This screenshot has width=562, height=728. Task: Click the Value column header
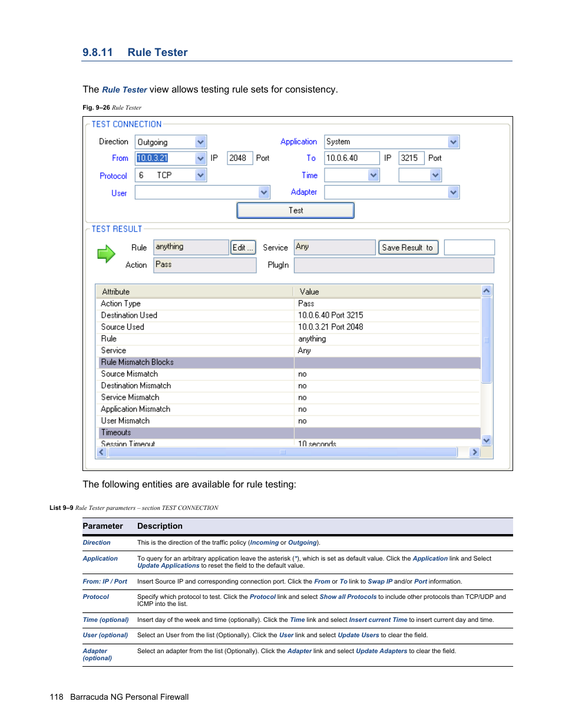pyautogui.click(x=386, y=291)
